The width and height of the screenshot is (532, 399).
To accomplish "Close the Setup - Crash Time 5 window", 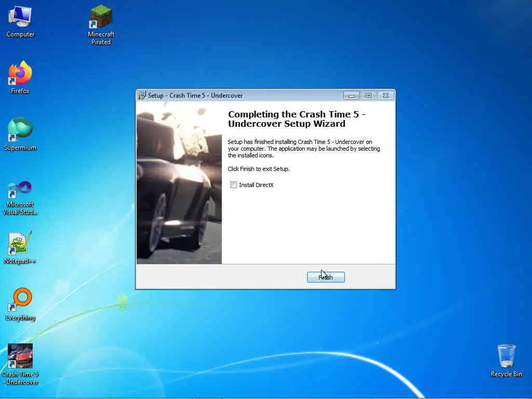I will [x=386, y=96].
